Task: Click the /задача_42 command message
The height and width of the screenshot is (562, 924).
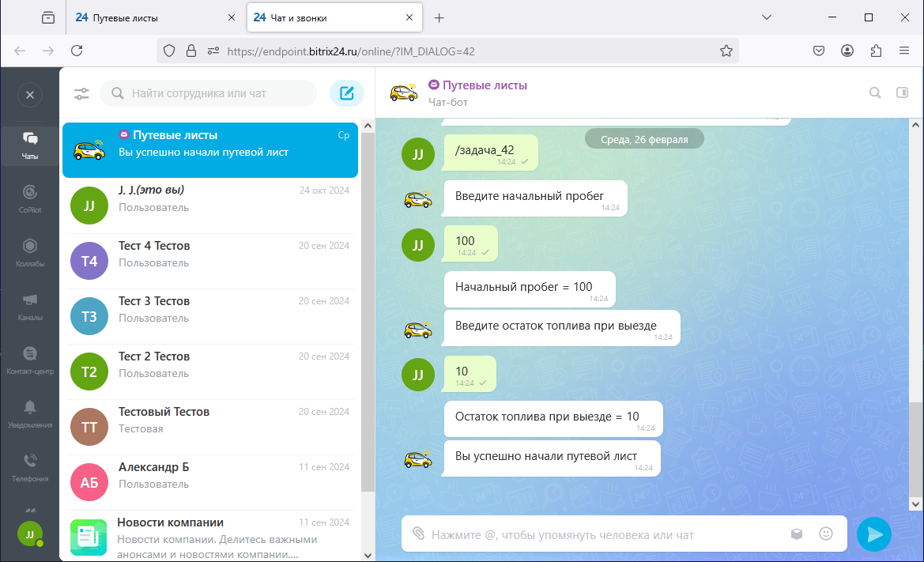Action: (x=490, y=153)
